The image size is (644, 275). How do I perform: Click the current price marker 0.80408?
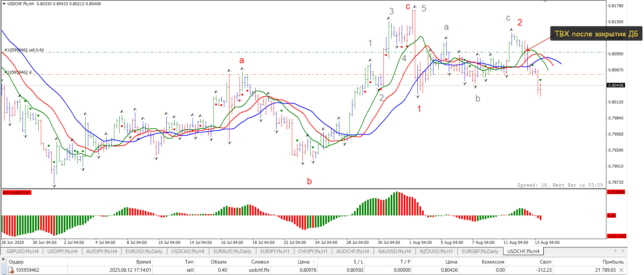tap(616, 85)
